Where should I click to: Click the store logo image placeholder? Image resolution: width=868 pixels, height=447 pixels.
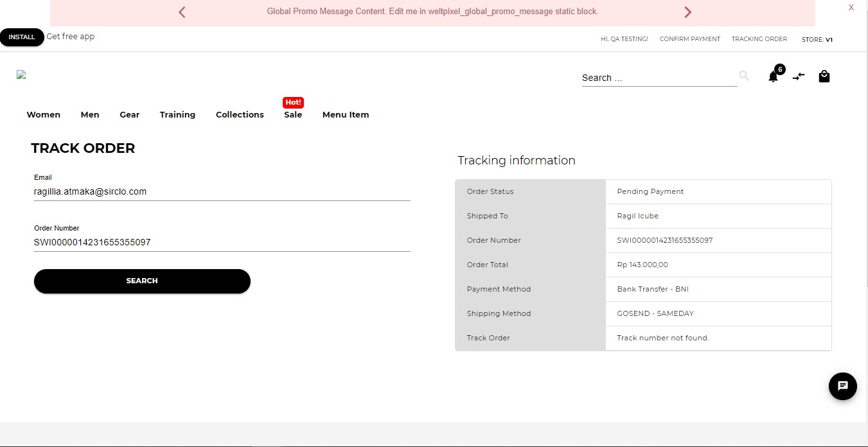pos(21,74)
